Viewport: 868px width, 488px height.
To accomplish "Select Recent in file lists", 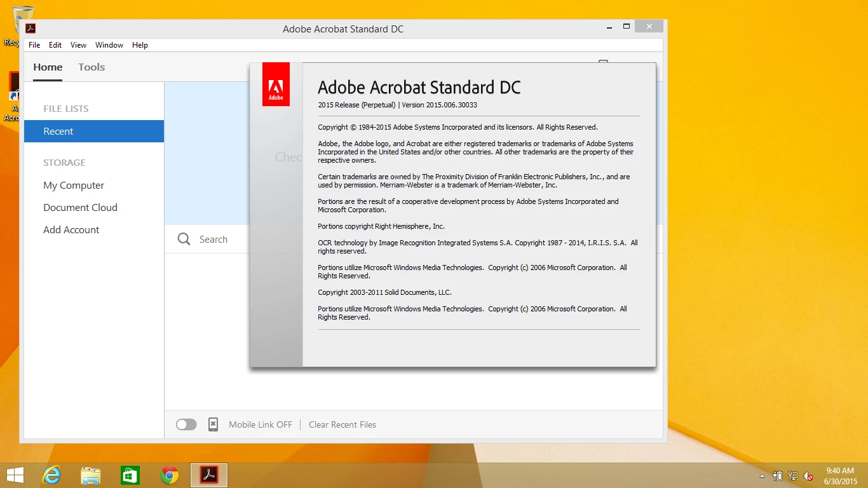I will 94,131.
